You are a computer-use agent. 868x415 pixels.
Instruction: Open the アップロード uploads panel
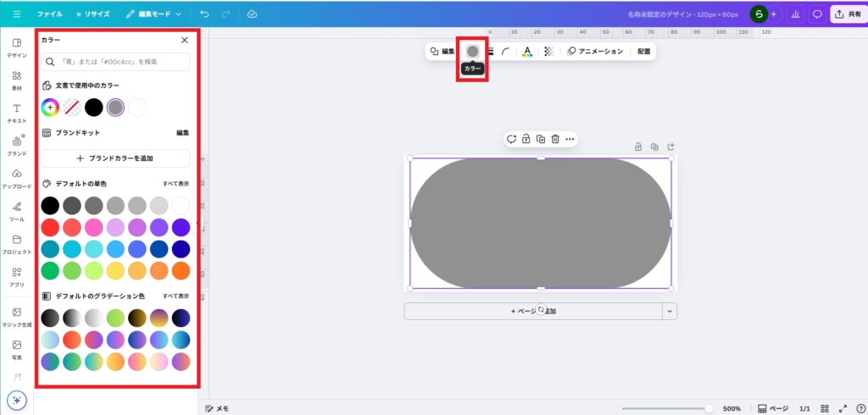click(x=16, y=179)
